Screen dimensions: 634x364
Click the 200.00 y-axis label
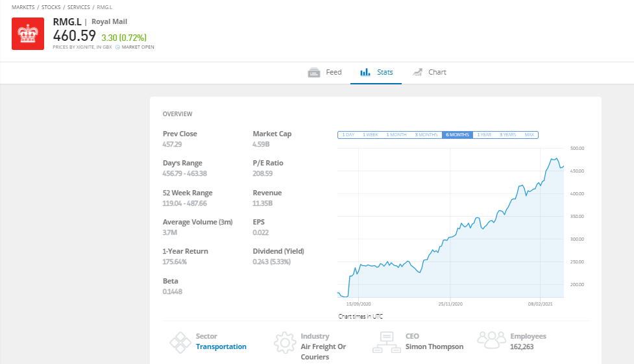point(578,285)
